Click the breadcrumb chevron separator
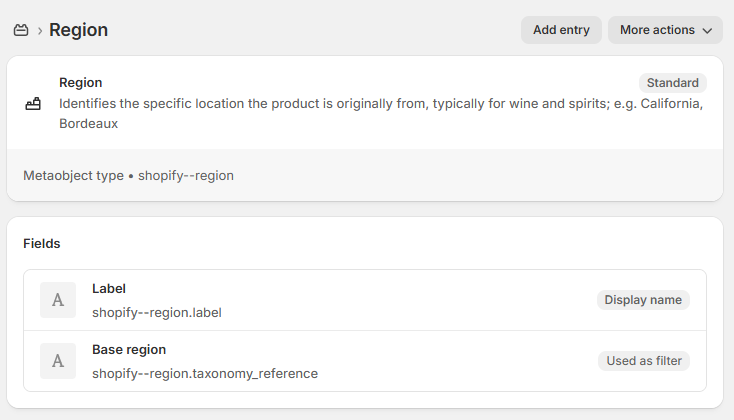This screenshot has width=734, height=420. (x=40, y=30)
